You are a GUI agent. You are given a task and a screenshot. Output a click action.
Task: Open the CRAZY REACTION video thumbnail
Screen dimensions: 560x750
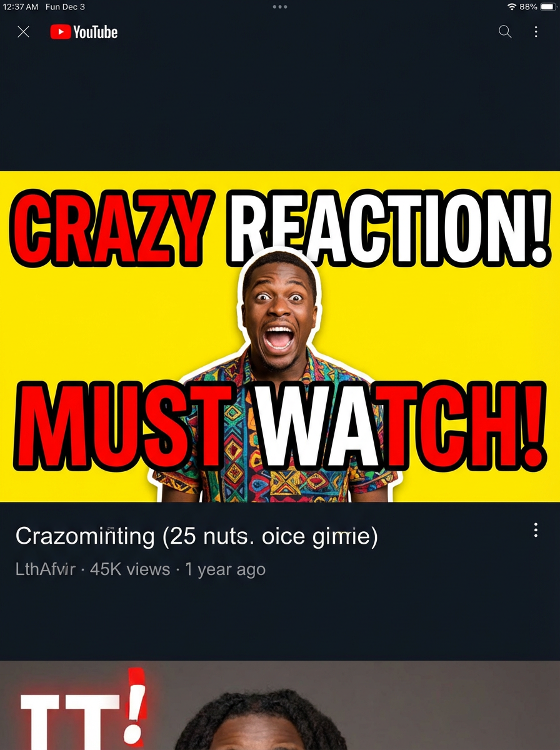click(280, 337)
